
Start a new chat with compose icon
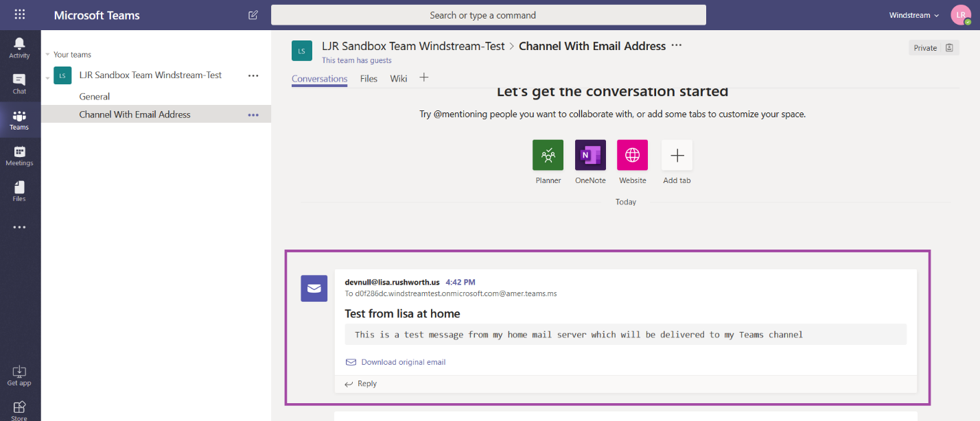[253, 15]
